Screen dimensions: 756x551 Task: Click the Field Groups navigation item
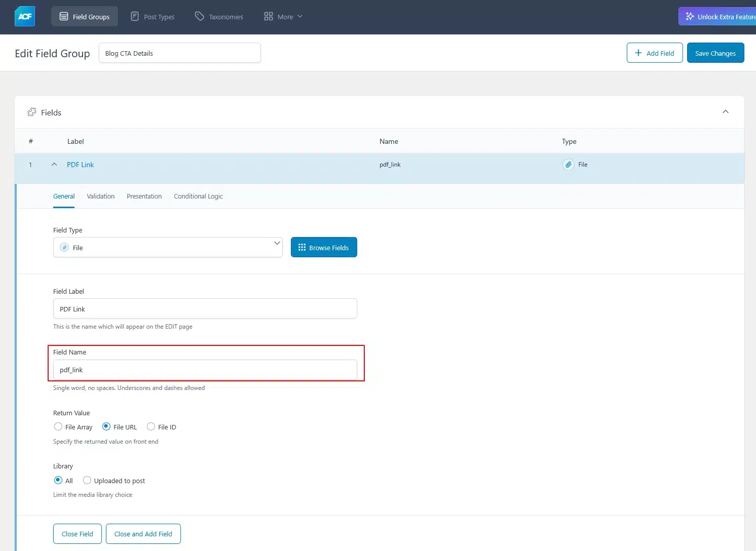[85, 17]
